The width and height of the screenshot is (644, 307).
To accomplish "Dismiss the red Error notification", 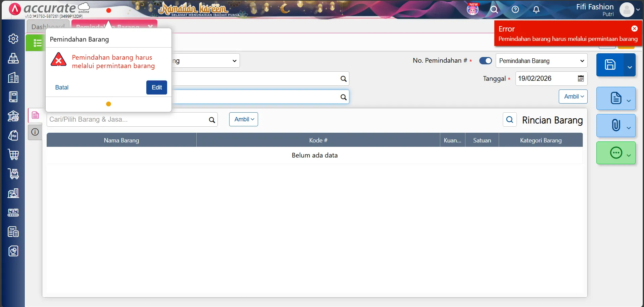I will point(634,29).
